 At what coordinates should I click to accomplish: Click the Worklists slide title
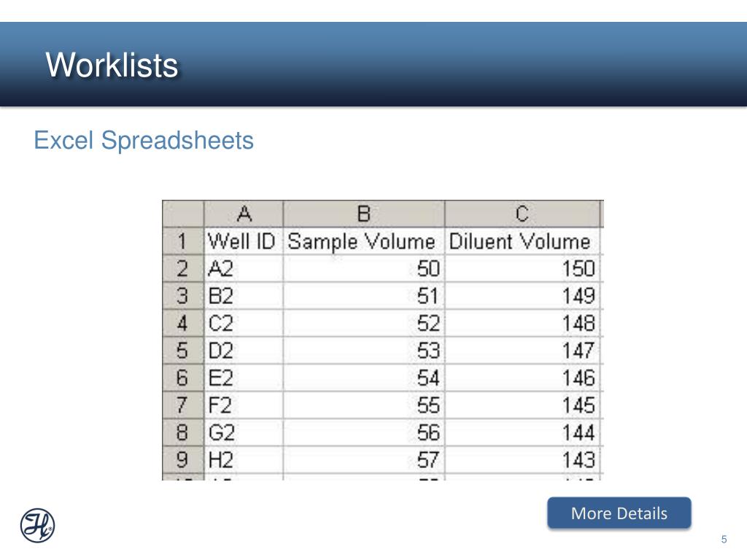[112, 65]
